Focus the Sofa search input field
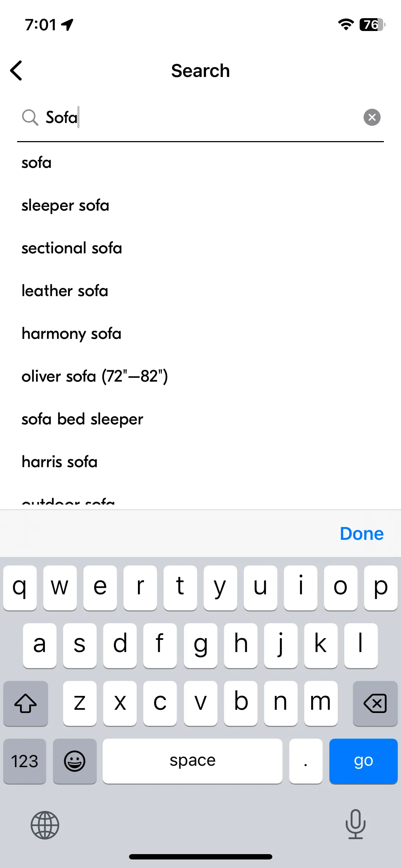 pos(200,118)
